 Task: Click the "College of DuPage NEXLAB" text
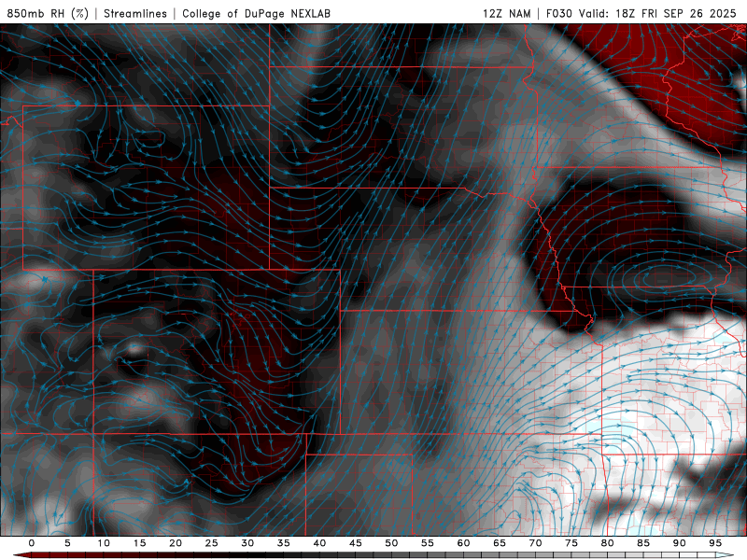pos(256,13)
